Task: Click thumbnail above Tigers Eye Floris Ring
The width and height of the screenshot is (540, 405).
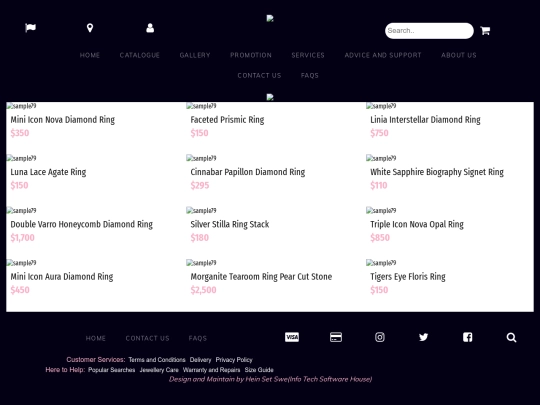Action: click(x=381, y=263)
